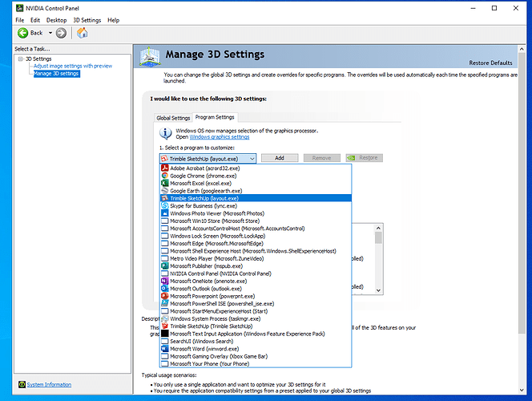The image size is (532, 401).
Task: Click Restore Defaults link
Action: coord(490,63)
